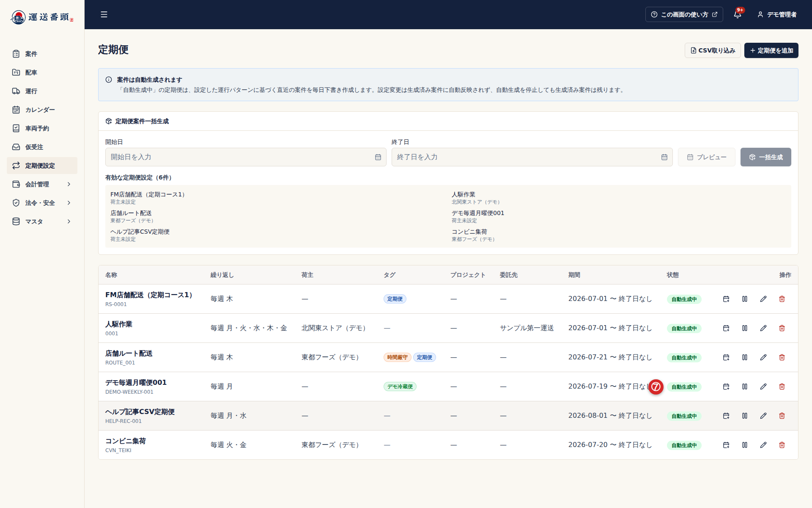Open calendar picker in 開始日 field
The image size is (812, 508).
(378, 157)
